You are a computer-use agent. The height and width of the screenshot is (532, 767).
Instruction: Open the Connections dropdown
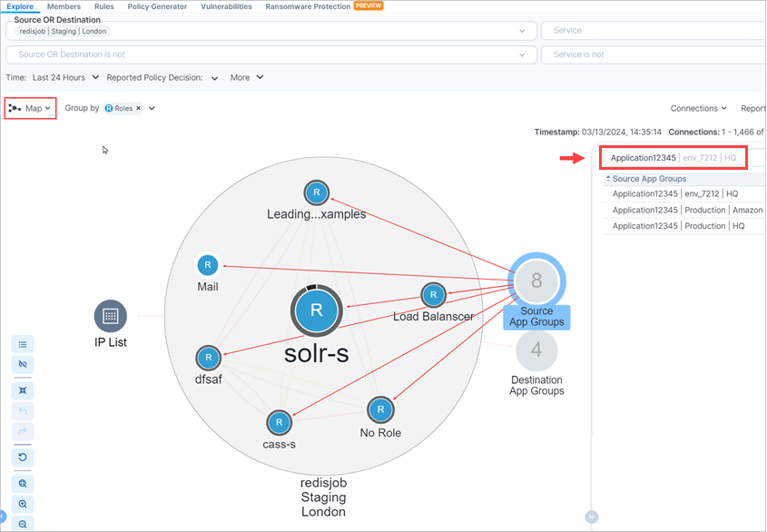[698, 108]
